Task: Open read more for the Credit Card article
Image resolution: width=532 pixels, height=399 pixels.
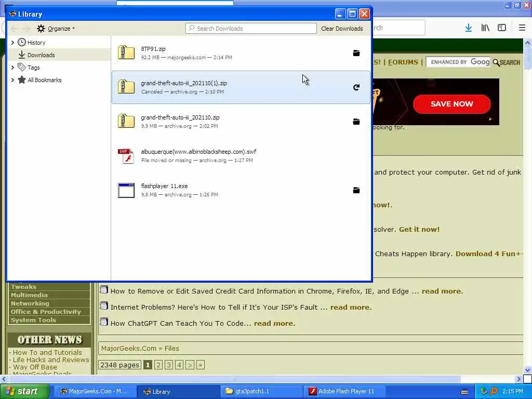Action: 442,291
